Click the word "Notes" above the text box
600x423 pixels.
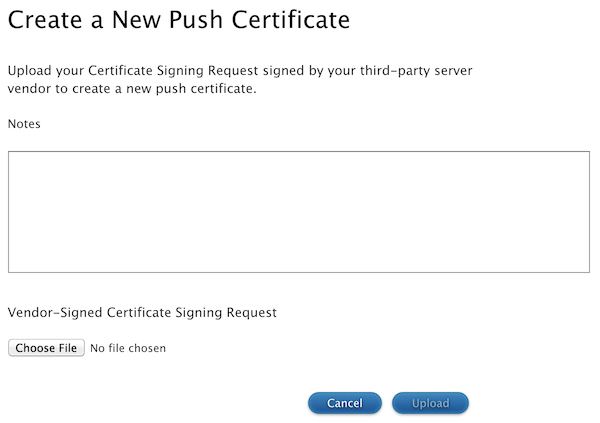point(24,124)
